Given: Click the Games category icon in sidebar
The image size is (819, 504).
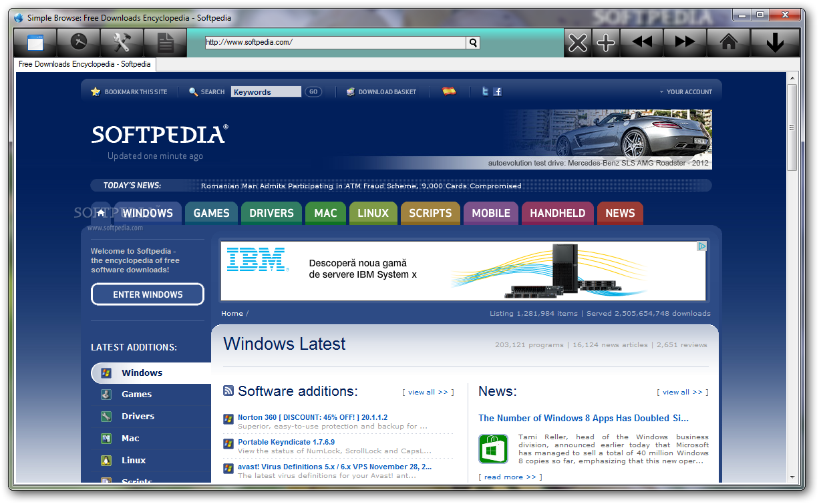Looking at the screenshot, I should 106,395.
